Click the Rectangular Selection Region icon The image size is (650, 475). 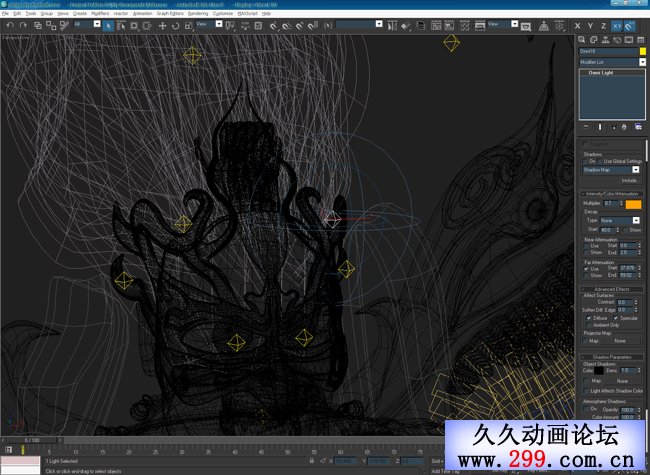[134, 26]
